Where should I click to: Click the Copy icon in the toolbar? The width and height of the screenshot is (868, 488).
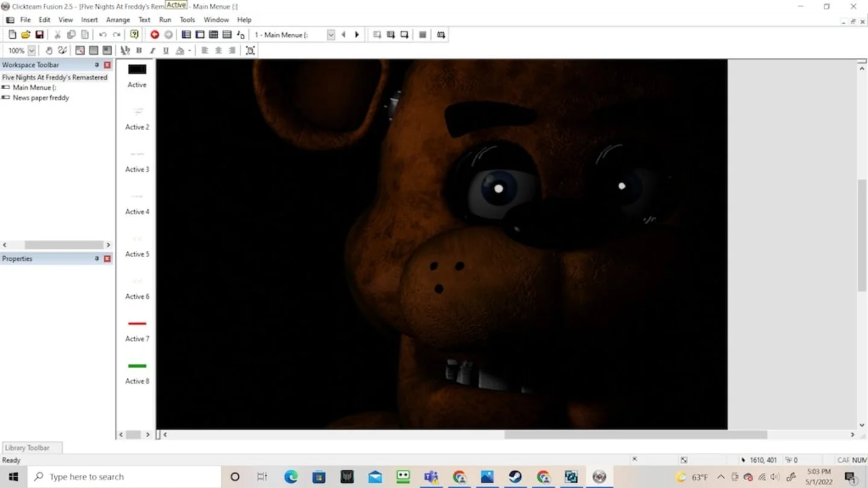click(x=71, y=35)
